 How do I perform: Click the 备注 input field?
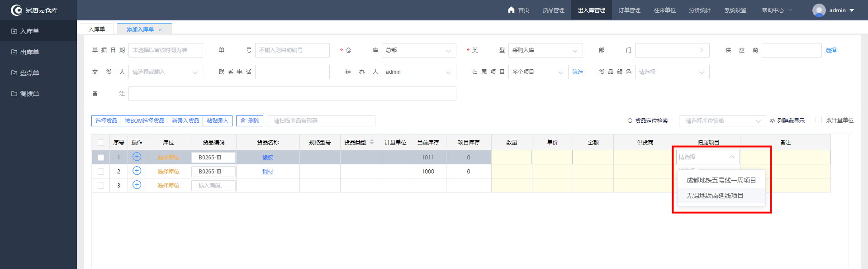point(292,94)
